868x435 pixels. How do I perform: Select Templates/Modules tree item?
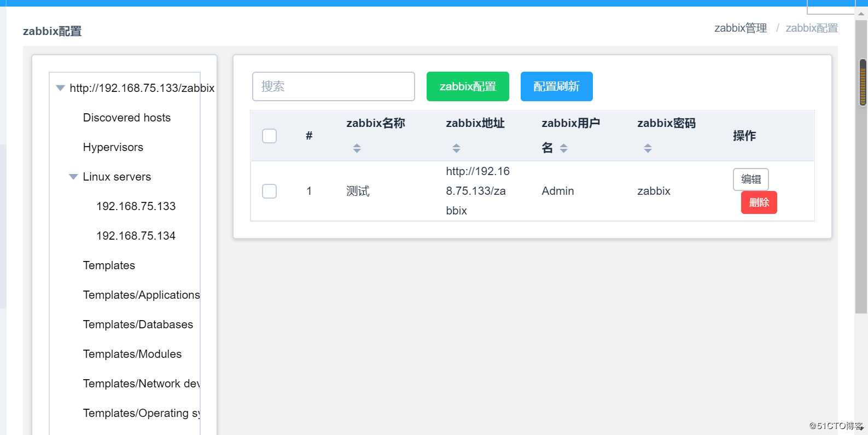click(x=132, y=354)
